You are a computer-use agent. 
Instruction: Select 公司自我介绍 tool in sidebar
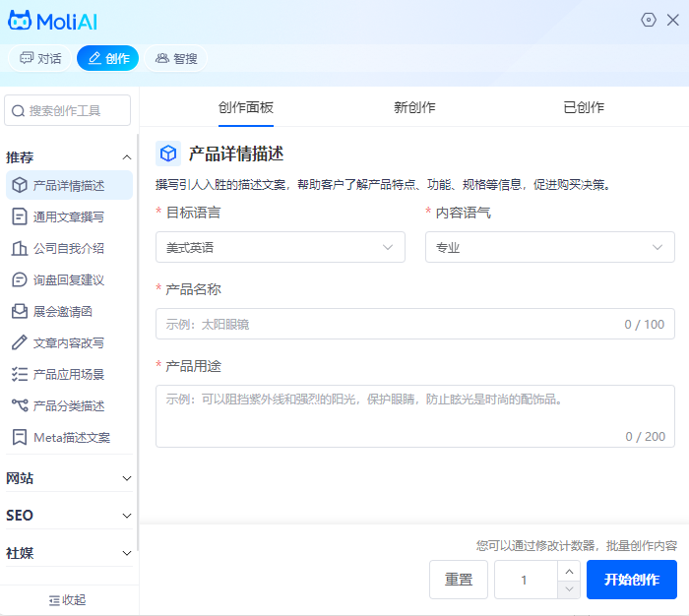68,248
